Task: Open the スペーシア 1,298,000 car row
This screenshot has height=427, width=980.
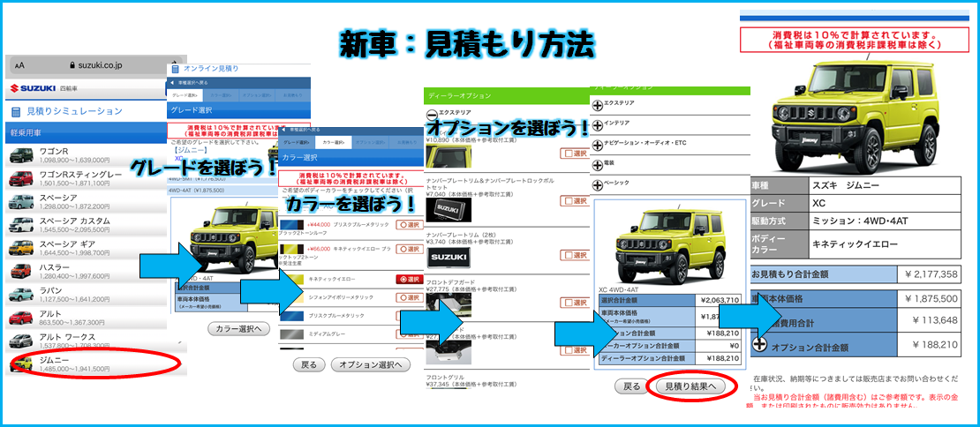Action: (87, 202)
